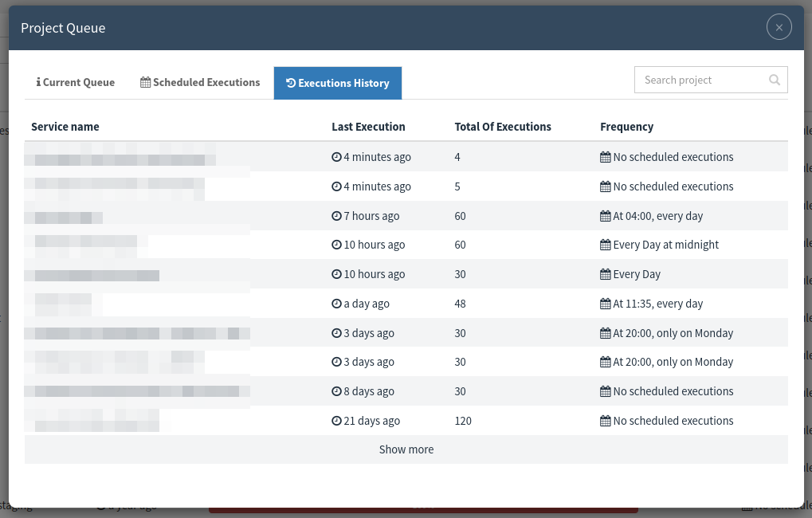Click the '8 days ago' cell

363,391
